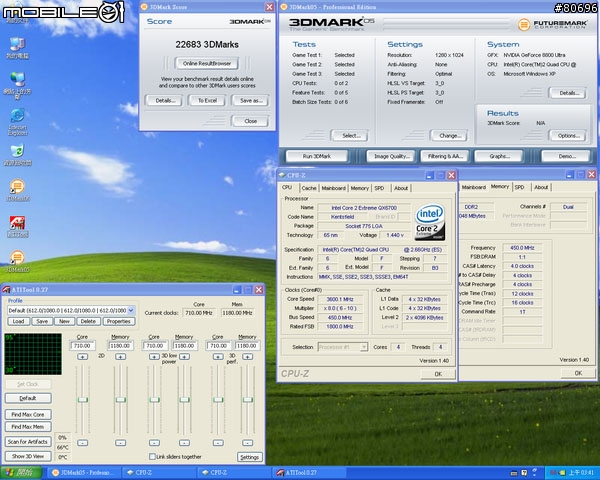Expand the ATITool Profile dropdown
This screenshot has width=600, height=480.
(131, 310)
